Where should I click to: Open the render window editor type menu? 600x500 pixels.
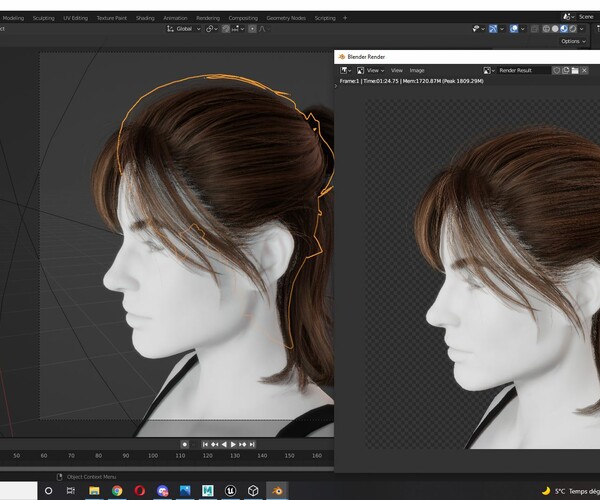[346, 70]
